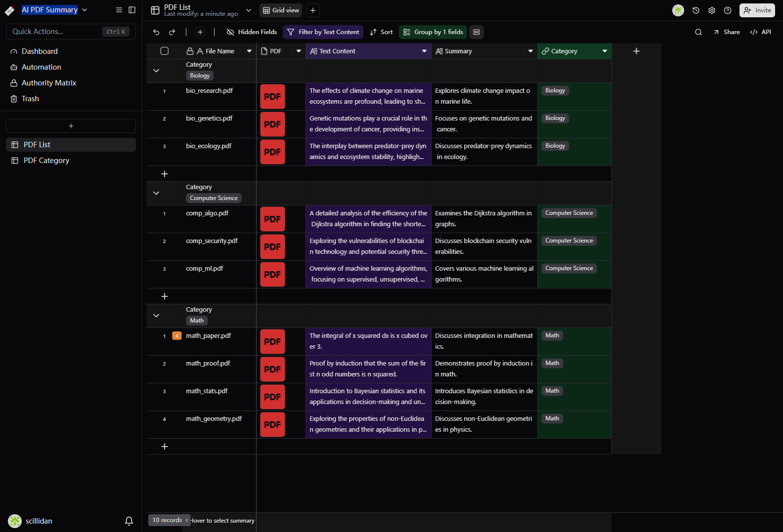Click the comment badge on math_paper.pdf

pyautogui.click(x=177, y=336)
